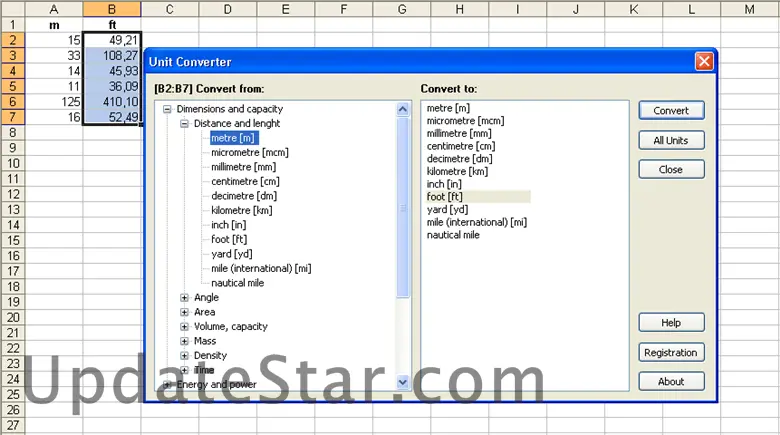The image size is (780, 435).
Task: Expand the Angle category
Action: coord(184,298)
